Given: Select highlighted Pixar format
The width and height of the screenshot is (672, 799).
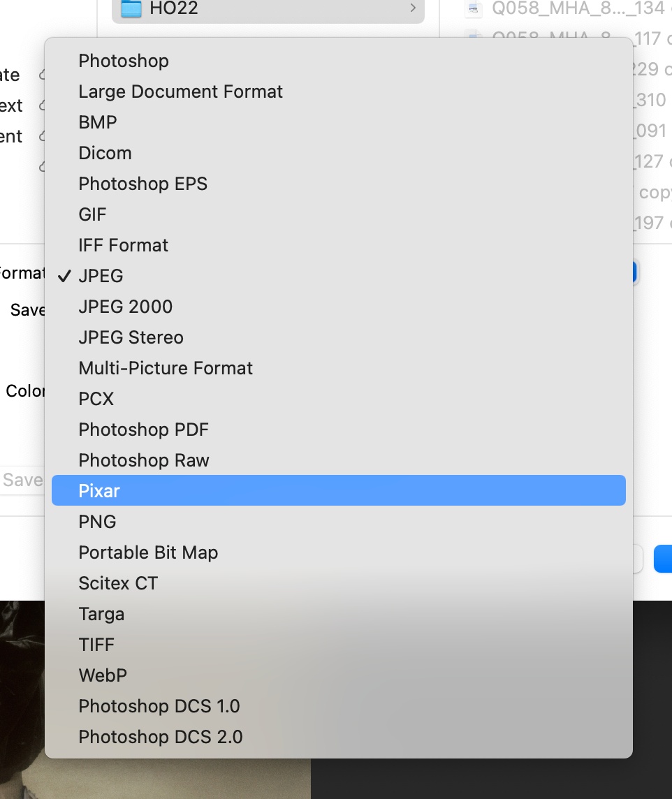Looking at the screenshot, I should point(338,491).
